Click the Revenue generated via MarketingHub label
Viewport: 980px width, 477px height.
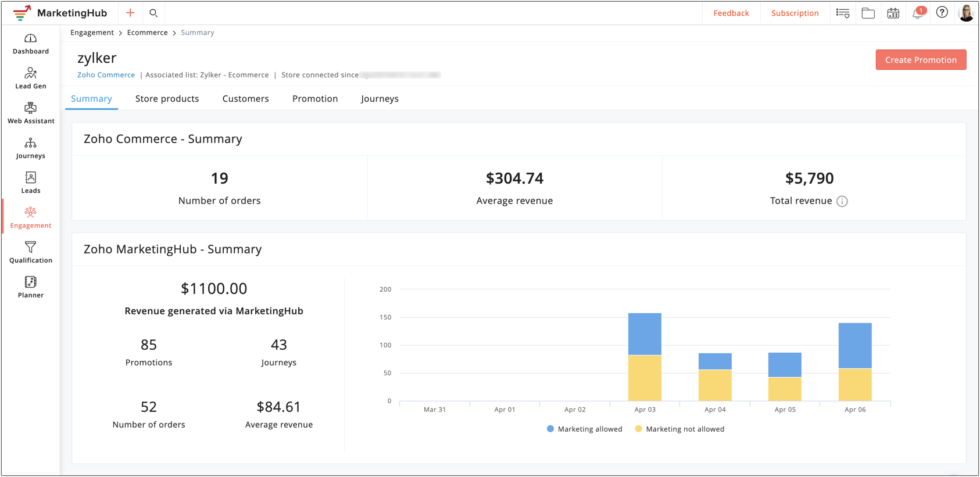pos(214,311)
